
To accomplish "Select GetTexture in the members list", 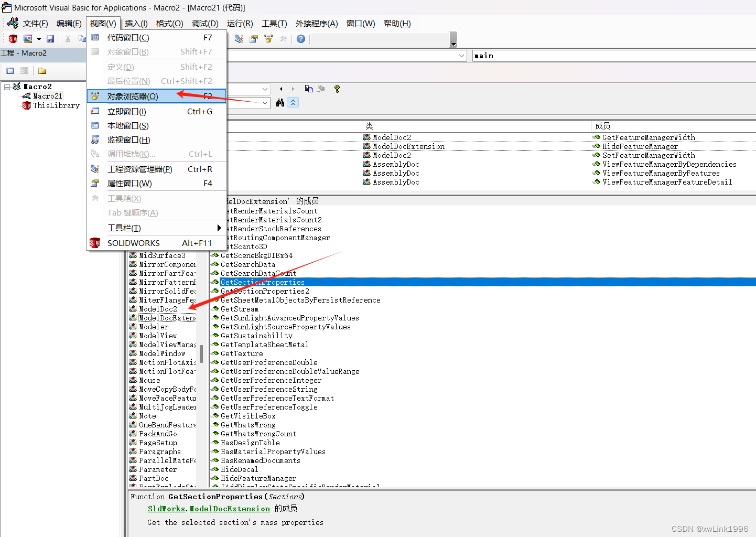I will click(242, 353).
